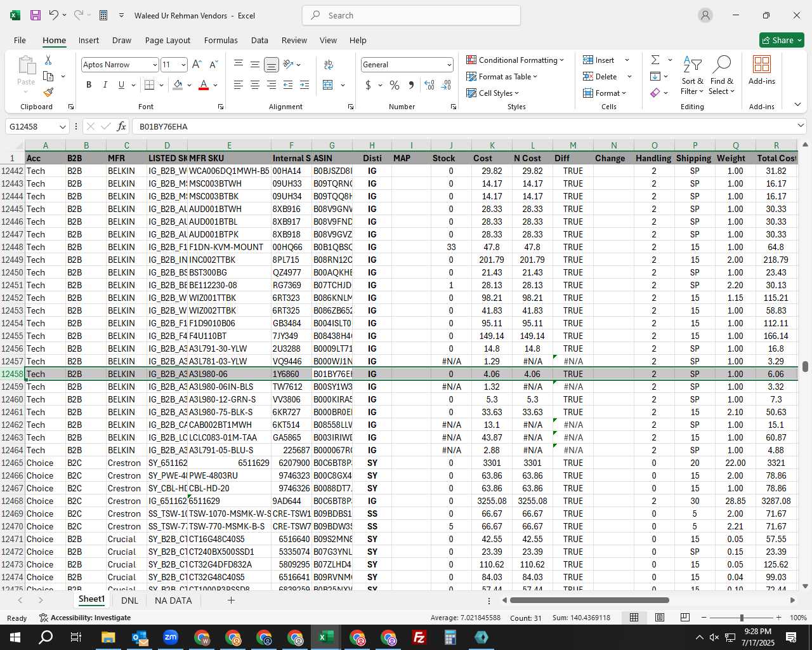Screen dimensions: 812x650
Task: Switch to the NA DATA sheet tab
Action: pyautogui.click(x=173, y=600)
